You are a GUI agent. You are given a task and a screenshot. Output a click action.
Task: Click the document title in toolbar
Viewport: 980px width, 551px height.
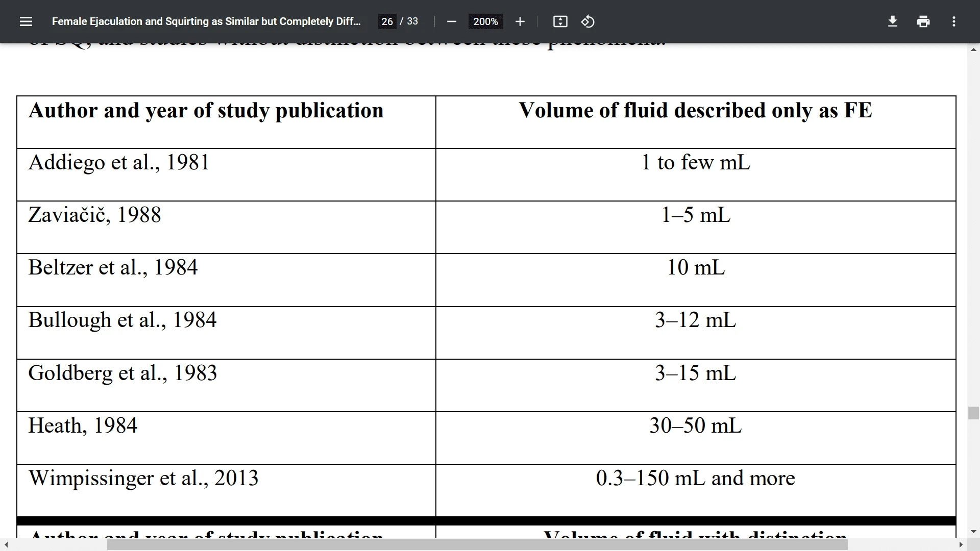pyautogui.click(x=206, y=21)
